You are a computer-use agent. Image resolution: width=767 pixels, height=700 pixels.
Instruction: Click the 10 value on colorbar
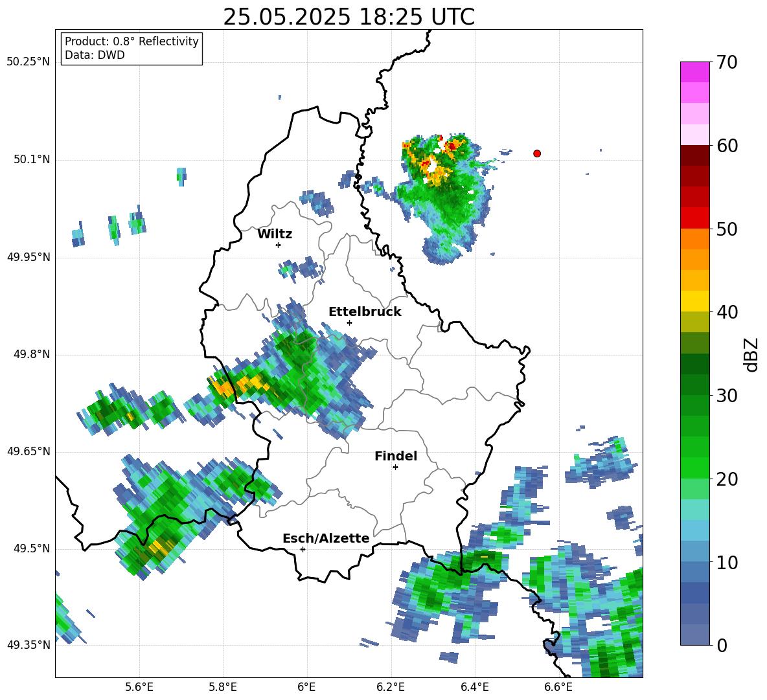727,563
